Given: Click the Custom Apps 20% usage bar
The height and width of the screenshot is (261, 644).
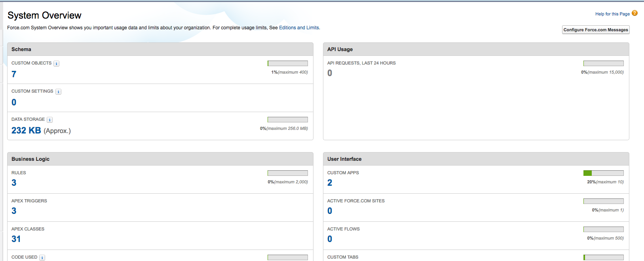Looking at the screenshot, I should click(x=603, y=173).
